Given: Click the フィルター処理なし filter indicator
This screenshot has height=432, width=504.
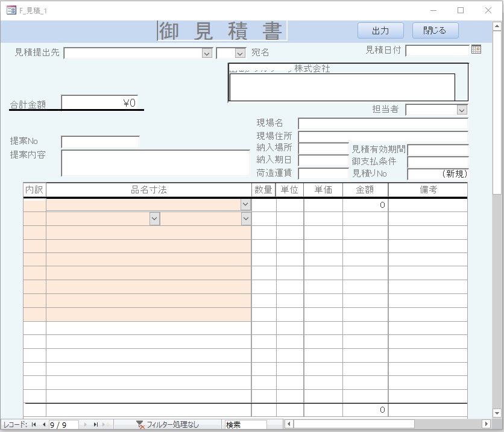Looking at the screenshot, I should pos(168,425).
